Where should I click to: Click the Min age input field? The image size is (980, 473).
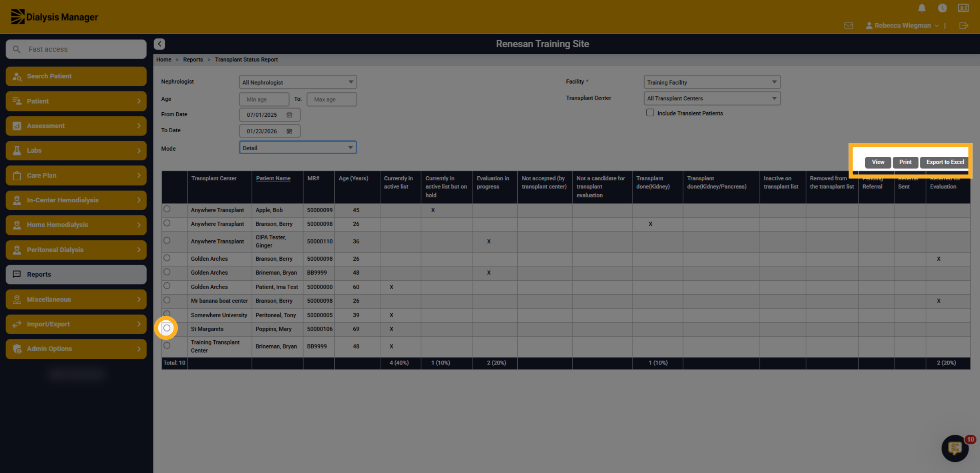tap(264, 99)
